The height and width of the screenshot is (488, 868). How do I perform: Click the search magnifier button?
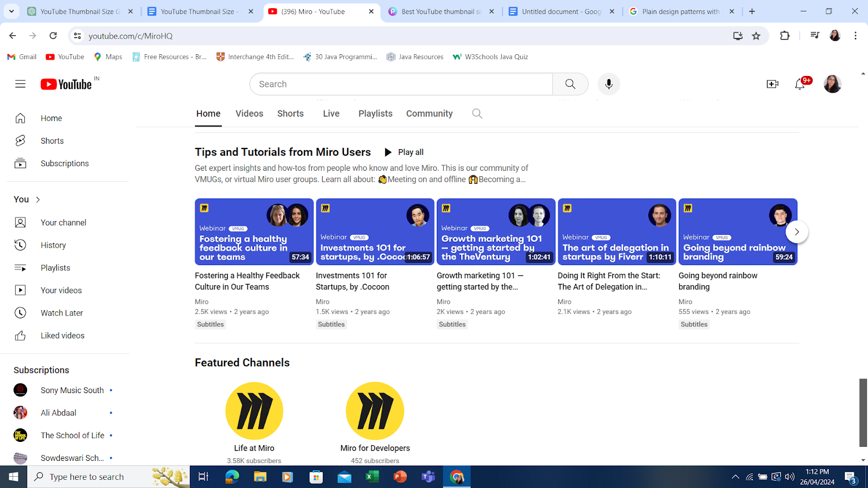[570, 84]
